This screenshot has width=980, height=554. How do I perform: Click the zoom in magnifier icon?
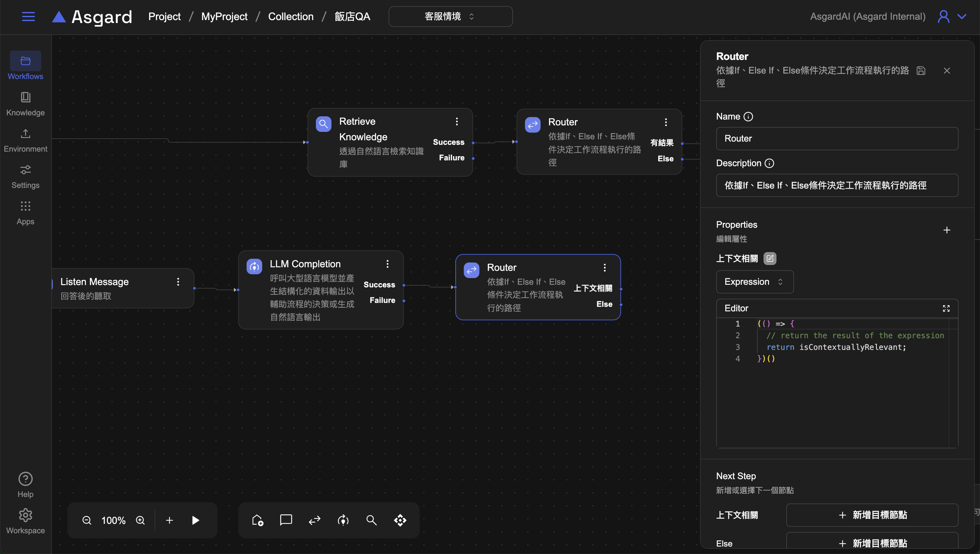(140, 520)
